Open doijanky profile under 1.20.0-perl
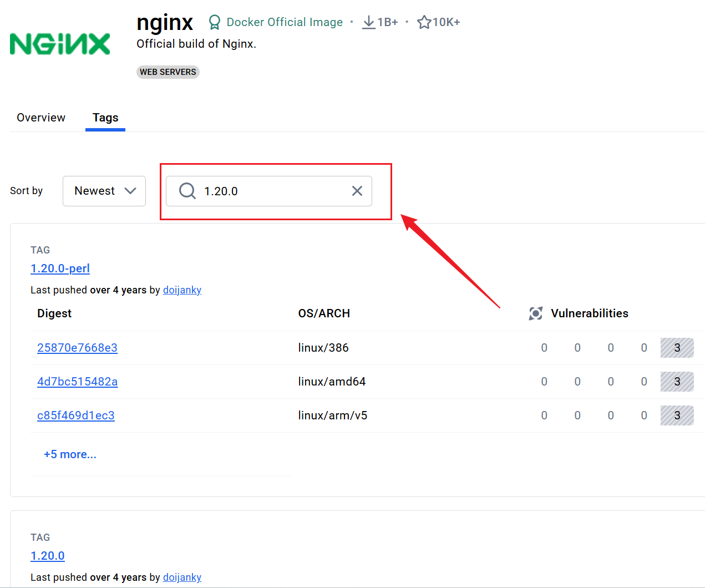Screen dimensions: 705x588 [x=182, y=290]
